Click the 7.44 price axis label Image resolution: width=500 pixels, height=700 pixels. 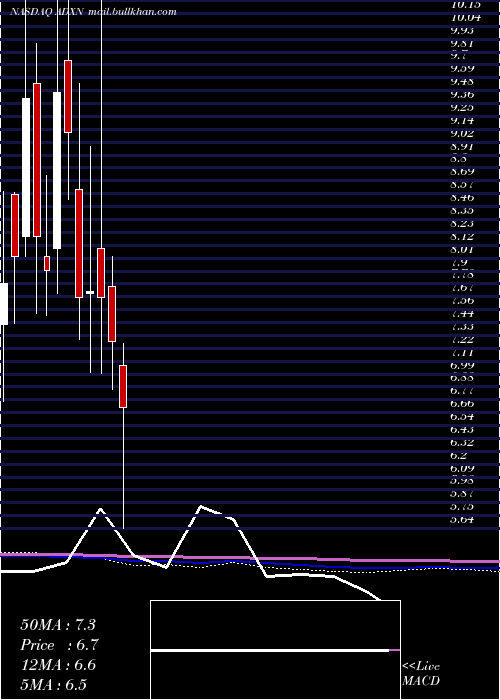[x=462, y=313]
